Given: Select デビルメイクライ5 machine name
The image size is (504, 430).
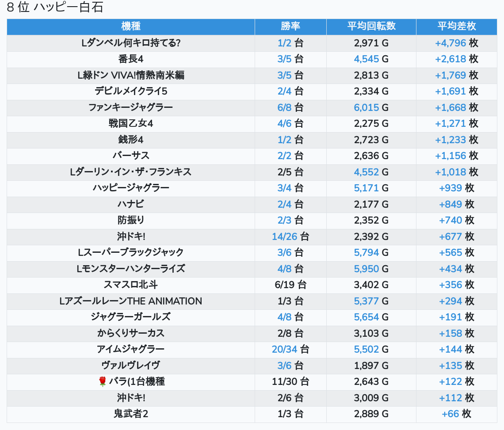Looking at the screenshot, I should tap(131, 91).
